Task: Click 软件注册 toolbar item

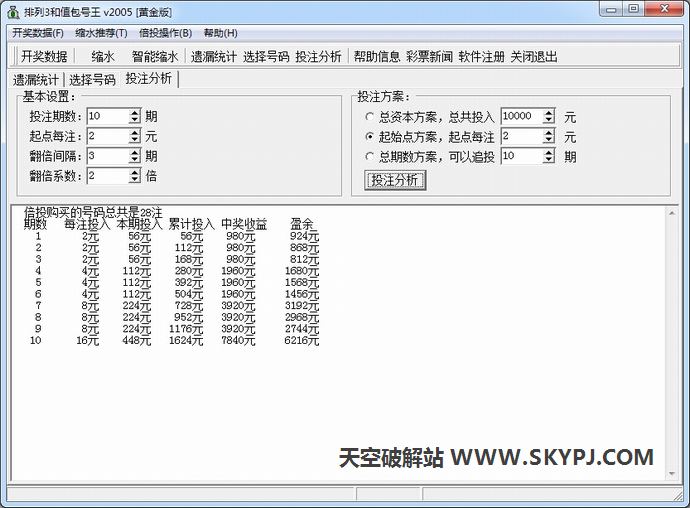Action: (x=482, y=57)
